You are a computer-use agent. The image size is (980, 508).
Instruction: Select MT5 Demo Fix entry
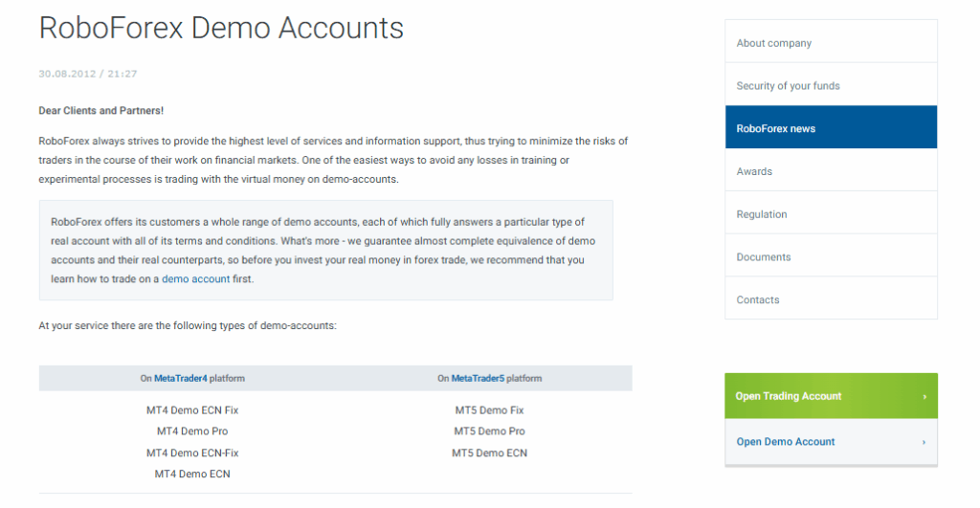(x=489, y=409)
